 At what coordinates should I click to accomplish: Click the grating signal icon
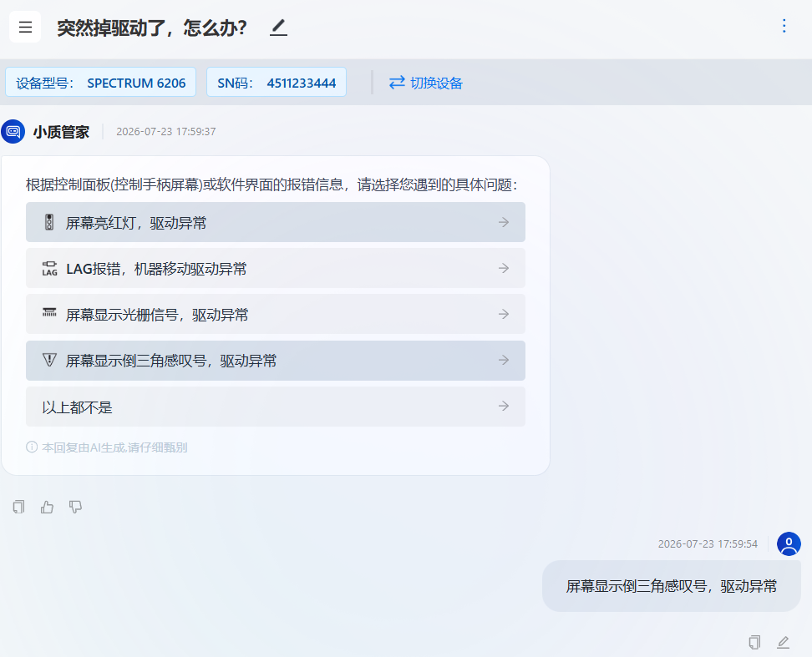49,312
